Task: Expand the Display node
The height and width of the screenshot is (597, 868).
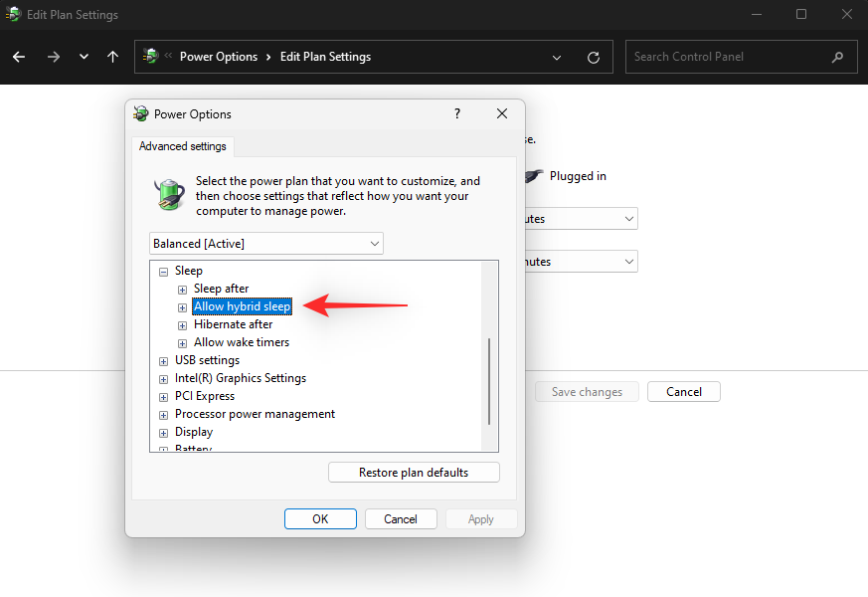Action: tap(163, 433)
